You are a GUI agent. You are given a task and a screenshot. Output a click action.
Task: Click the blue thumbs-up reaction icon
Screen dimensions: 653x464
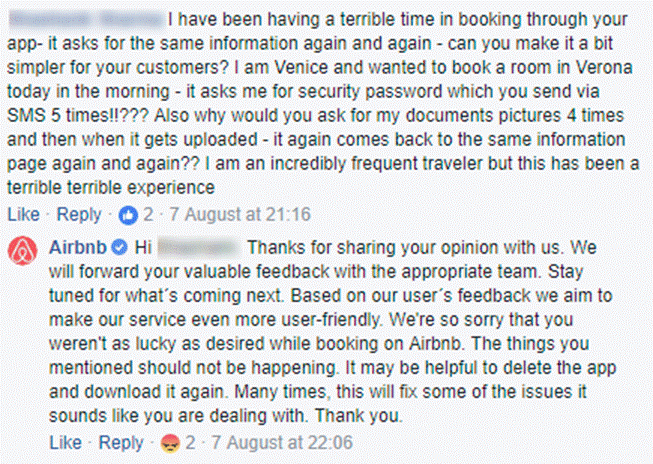[127, 215]
